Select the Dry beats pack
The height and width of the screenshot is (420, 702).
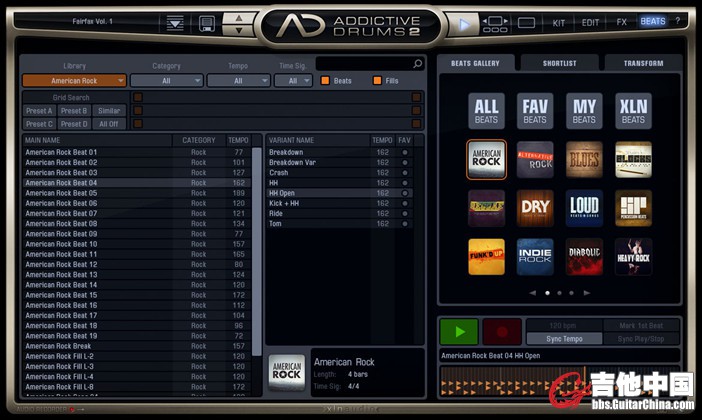tap(535, 208)
